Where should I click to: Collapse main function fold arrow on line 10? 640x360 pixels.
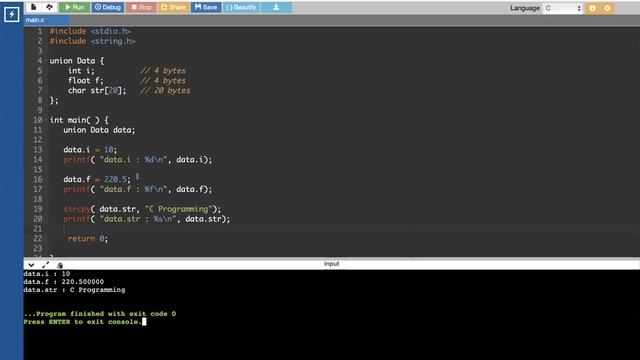click(45, 120)
